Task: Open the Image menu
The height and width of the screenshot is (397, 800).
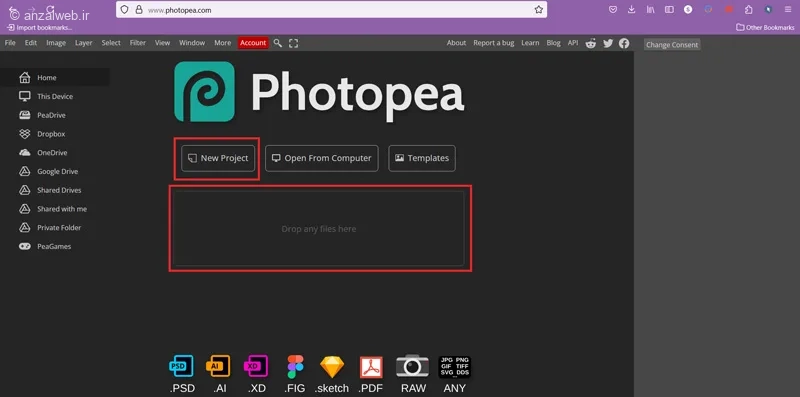Action: pyautogui.click(x=56, y=43)
